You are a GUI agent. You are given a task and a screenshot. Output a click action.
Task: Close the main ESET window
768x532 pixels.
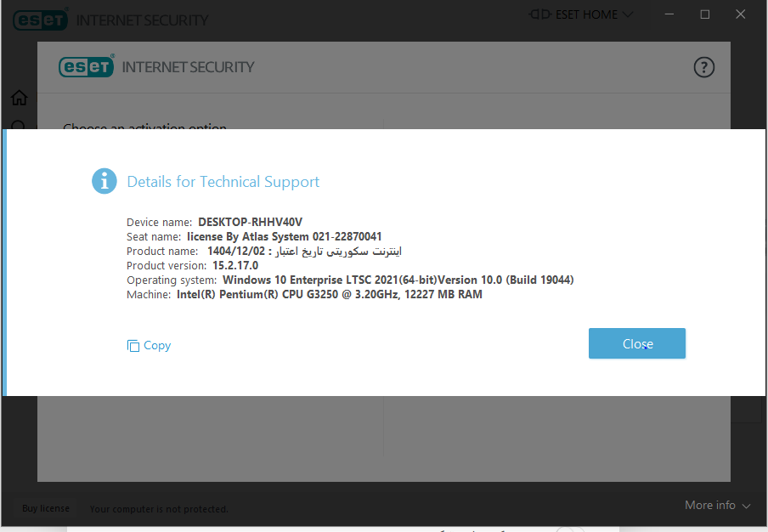(x=742, y=14)
